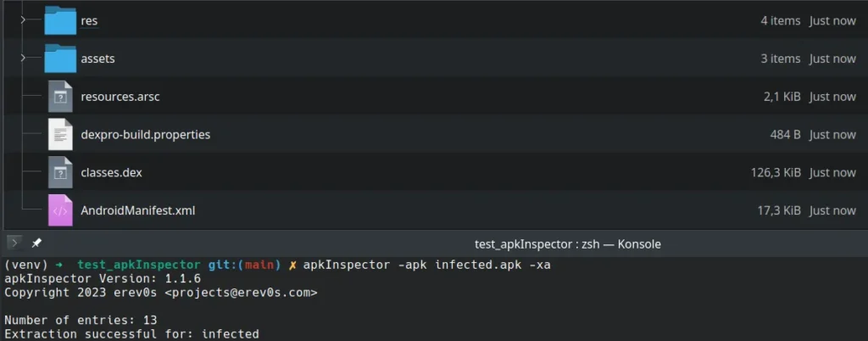Open the assets folder icon
Screen dimensions: 868x341
[x=60, y=59]
